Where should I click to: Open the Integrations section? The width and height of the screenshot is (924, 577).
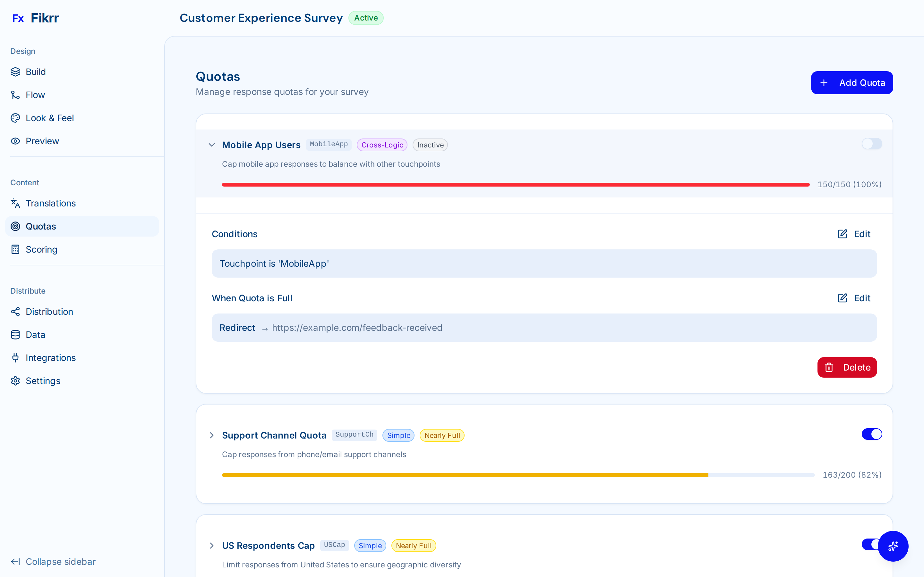coord(50,357)
